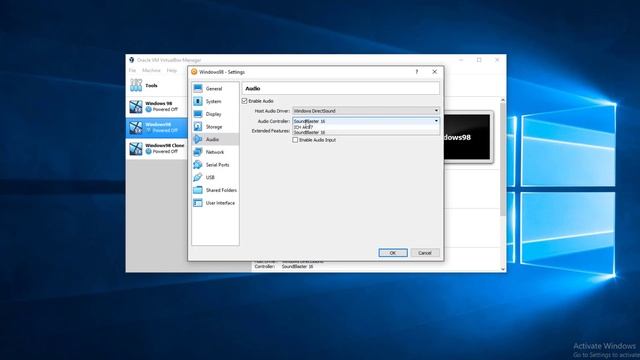Cancel the Windows98 Settings dialog
The height and width of the screenshot is (360, 640).
(425, 253)
